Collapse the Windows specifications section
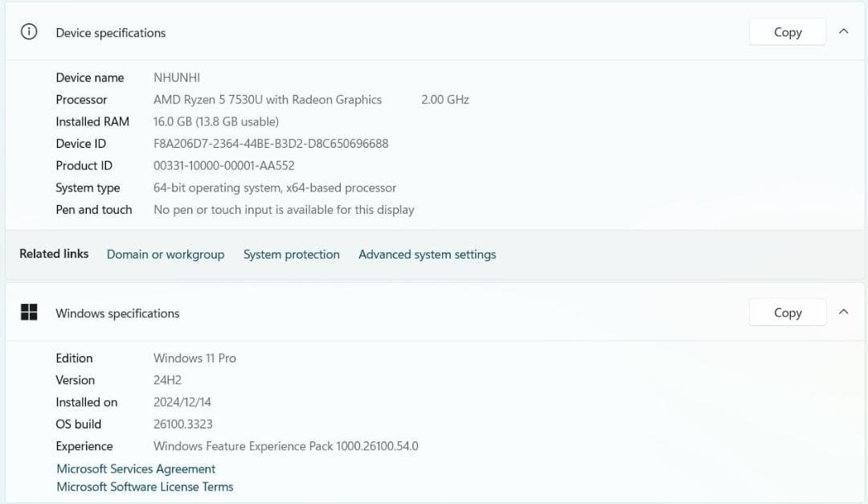This screenshot has width=868, height=504. click(843, 312)
